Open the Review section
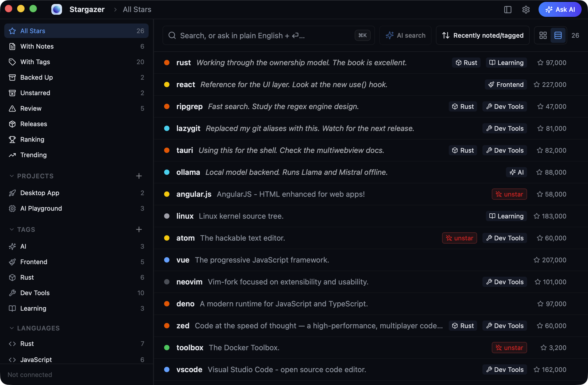This screenshot has height=385, width=588. coord(76,108)
